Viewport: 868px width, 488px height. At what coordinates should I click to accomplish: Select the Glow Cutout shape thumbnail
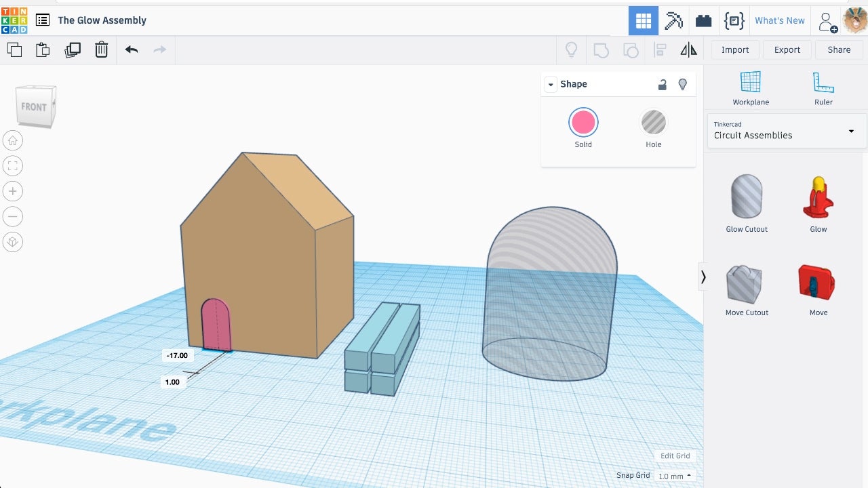click(x=747, y=197)
